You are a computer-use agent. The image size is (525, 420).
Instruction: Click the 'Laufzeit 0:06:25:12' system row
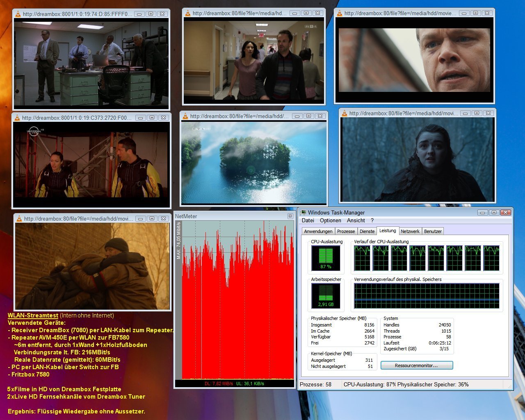417,343
